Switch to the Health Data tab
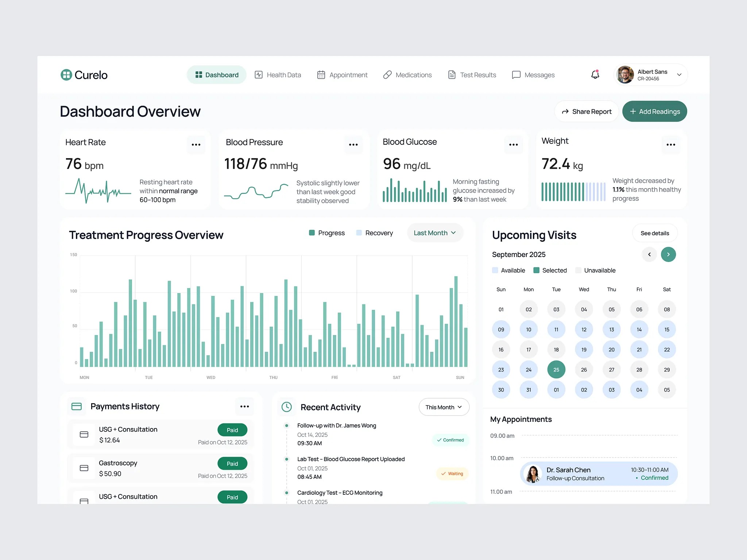 coord(278,75)
